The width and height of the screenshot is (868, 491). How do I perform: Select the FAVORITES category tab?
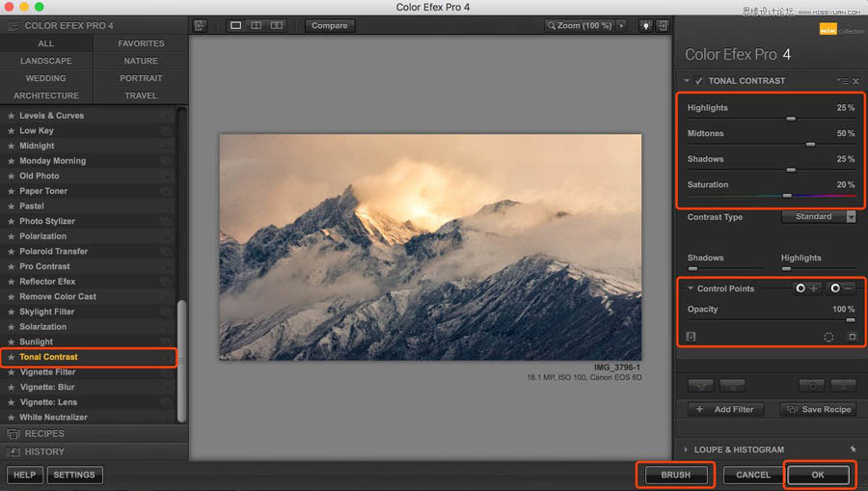(141, 43)
